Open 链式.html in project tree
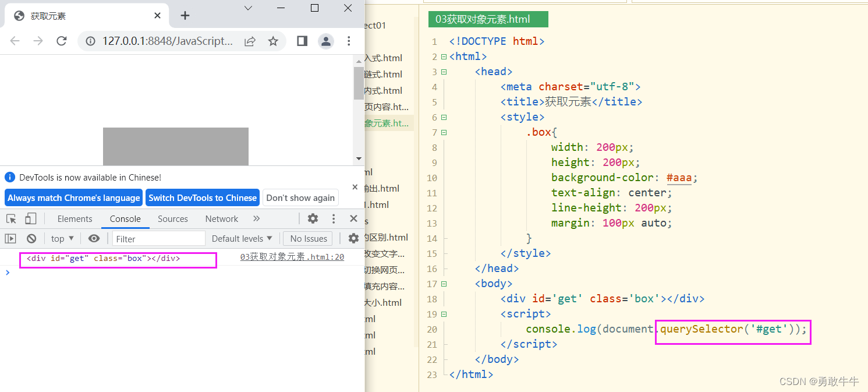 (383, 75)
